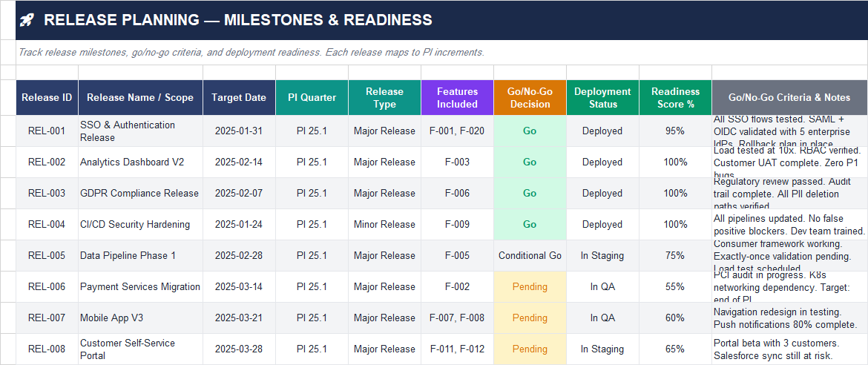Image resolution: width=868 pixels, height=365 pixels.
Task: Select the Features Included column header
Action: pyautogui.click(x=457, y=97)
